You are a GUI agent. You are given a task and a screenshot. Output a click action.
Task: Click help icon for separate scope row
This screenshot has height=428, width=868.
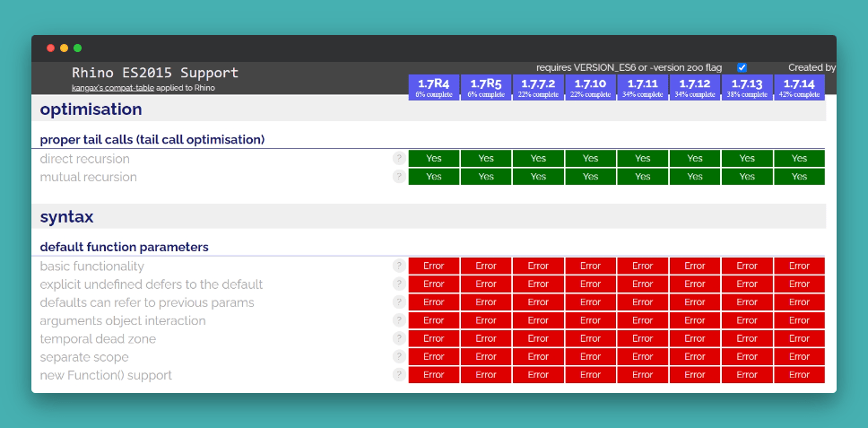[398, 356]
